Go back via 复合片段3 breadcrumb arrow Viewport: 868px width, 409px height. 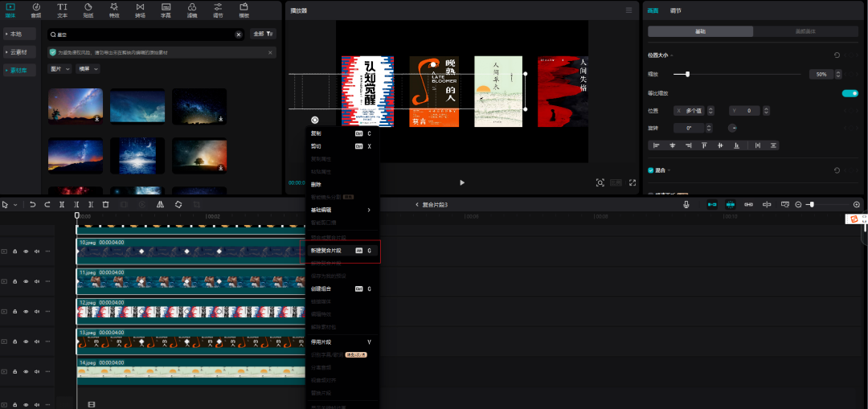click(417, 205)
